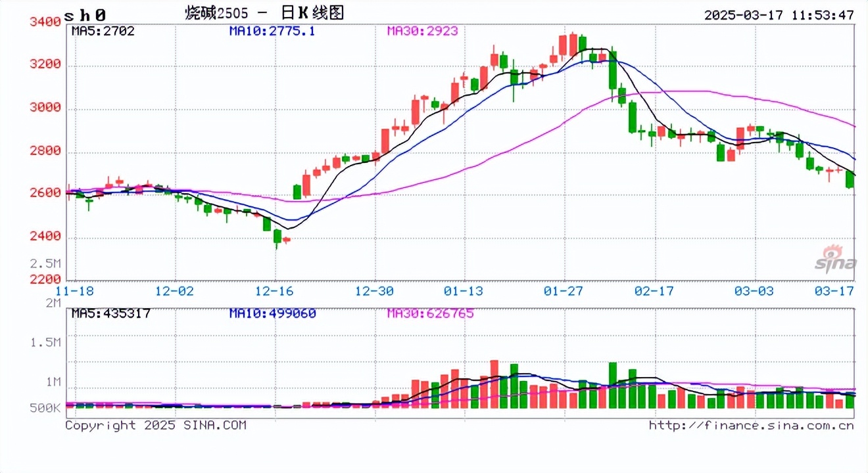Select the price MA5:2702 indicator label
Viewport: 868px width, 473px height.
tap(103, 31)
